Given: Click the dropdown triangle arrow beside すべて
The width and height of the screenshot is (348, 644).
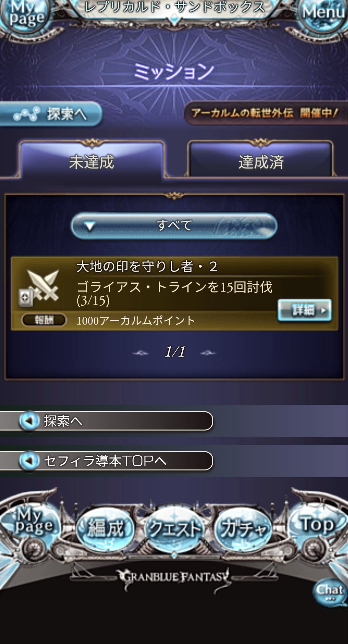Looking at the screenshot, I should click(x=90, y=226).
